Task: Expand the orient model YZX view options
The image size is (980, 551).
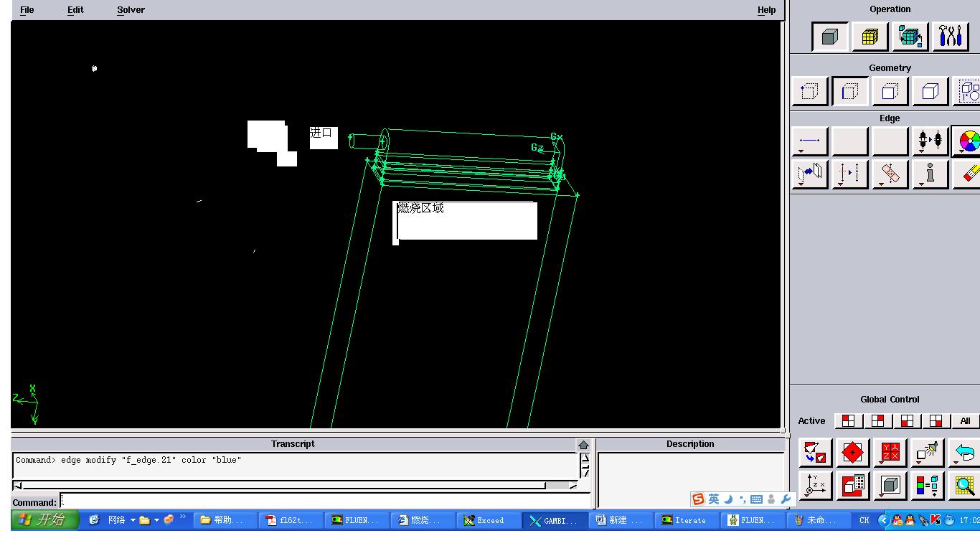Action: 880,463
